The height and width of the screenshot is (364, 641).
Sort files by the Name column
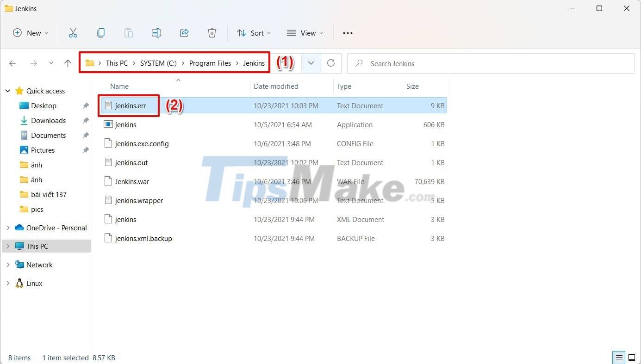tap(119, 86)
